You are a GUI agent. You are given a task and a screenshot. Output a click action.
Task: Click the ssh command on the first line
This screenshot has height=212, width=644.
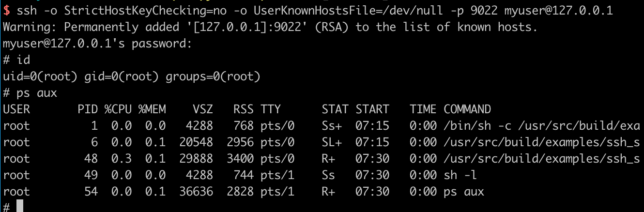tap(315, 11)
